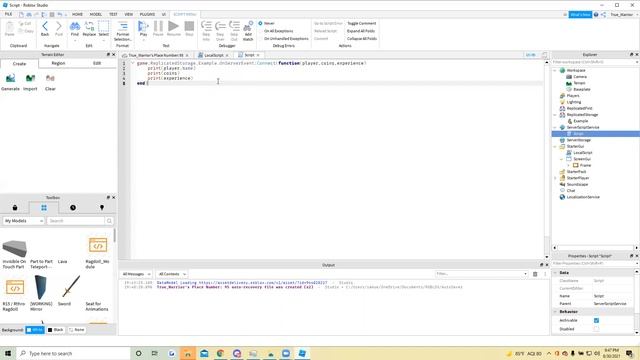Screen dimensions: 640x360
Task: Switch to the HOME ribbon tab
Action: [x=77, y=14]
